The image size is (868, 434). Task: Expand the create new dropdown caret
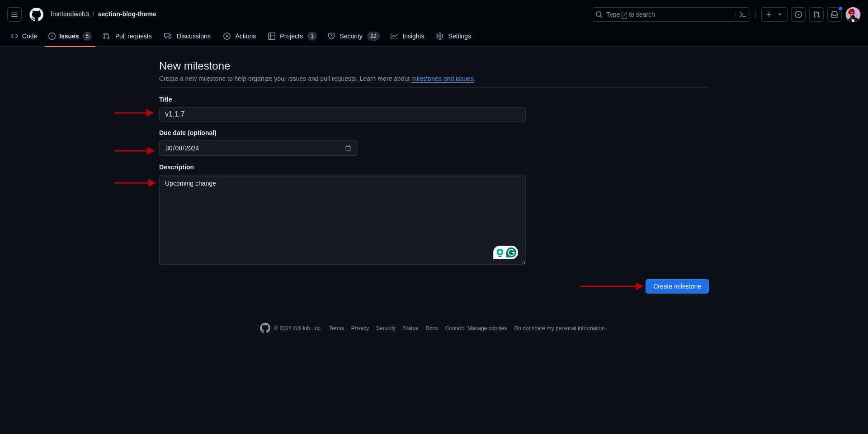pos(780,14)
